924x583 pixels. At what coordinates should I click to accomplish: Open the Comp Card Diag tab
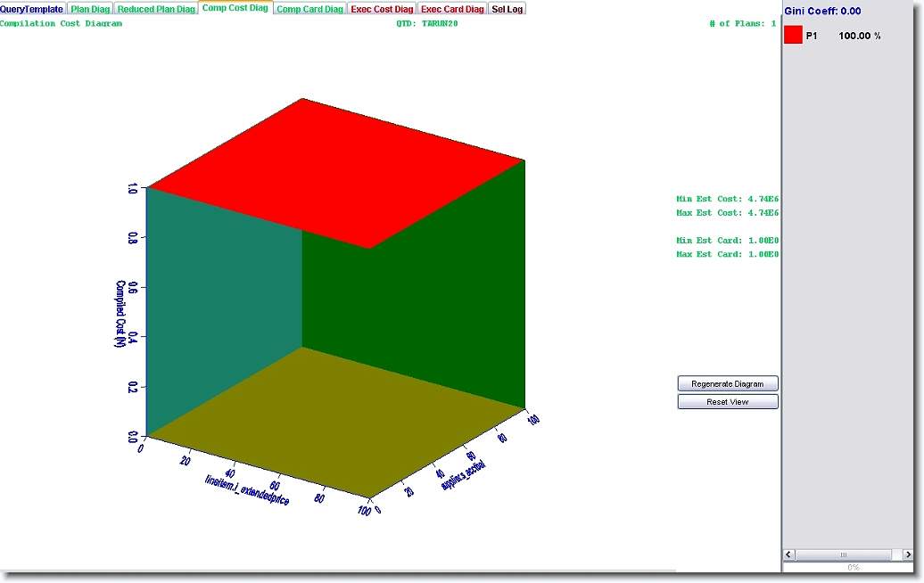pos(309,9)
